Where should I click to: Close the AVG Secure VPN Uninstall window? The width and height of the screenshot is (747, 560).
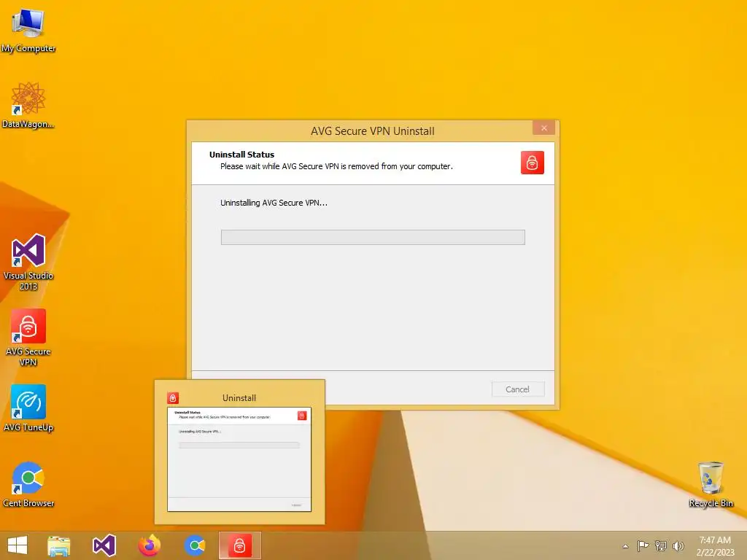(x=544, y=128)
